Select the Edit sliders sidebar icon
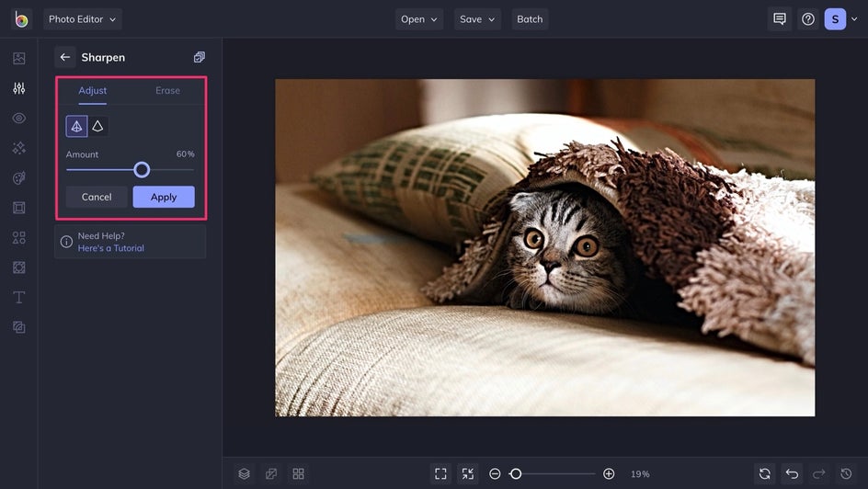868x489 pixels. pos(18,88)
